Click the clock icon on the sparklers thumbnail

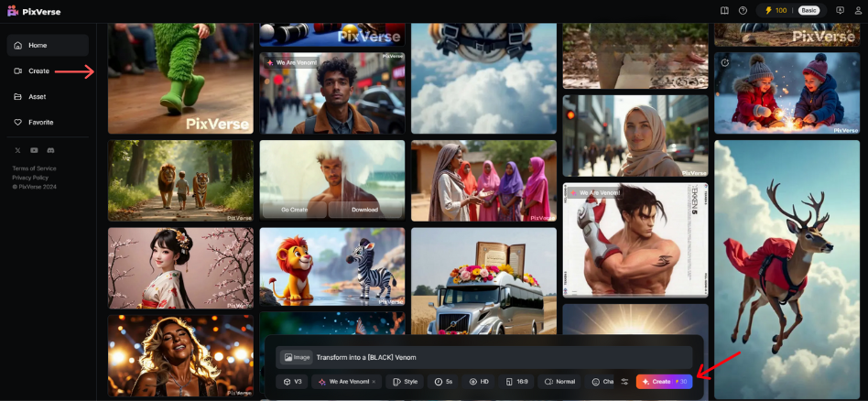724,62
